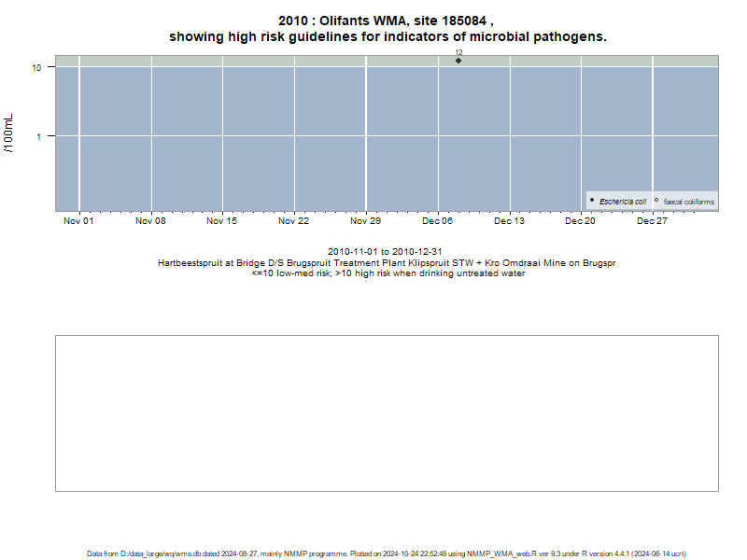Click the y-axis value '1'
The height and width of the screenshot is (560, 747).
[x=38, y=136]
